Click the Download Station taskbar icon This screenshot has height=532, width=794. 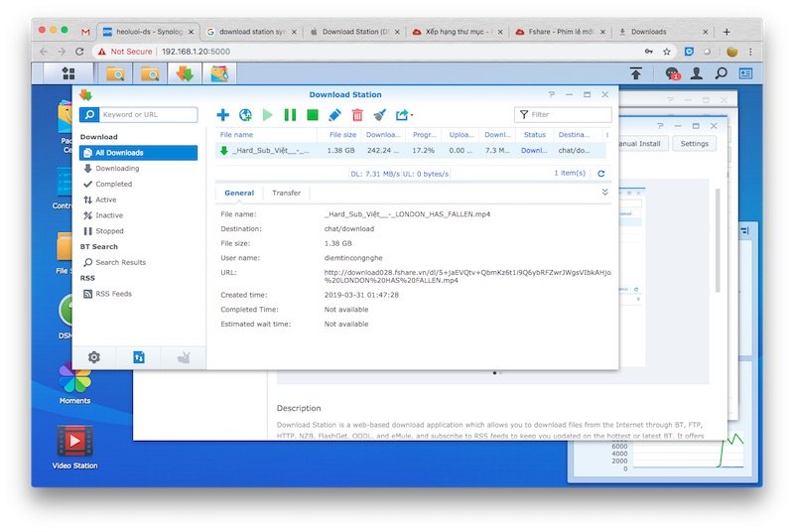(x=185, y=73)
